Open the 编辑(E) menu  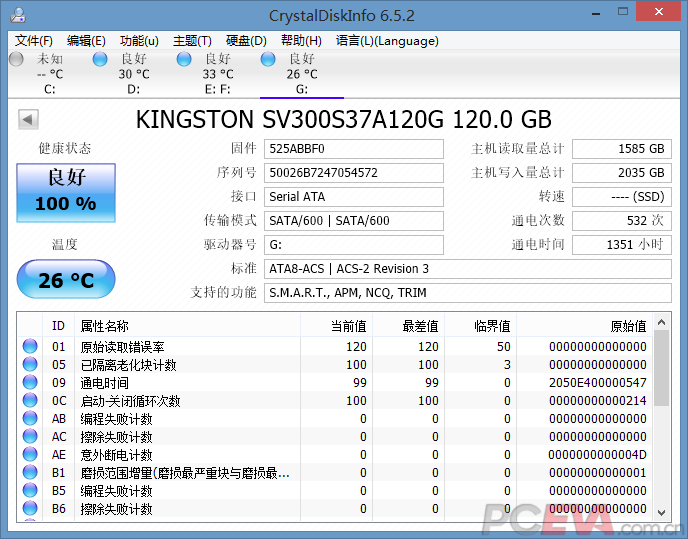coord(86,41)
